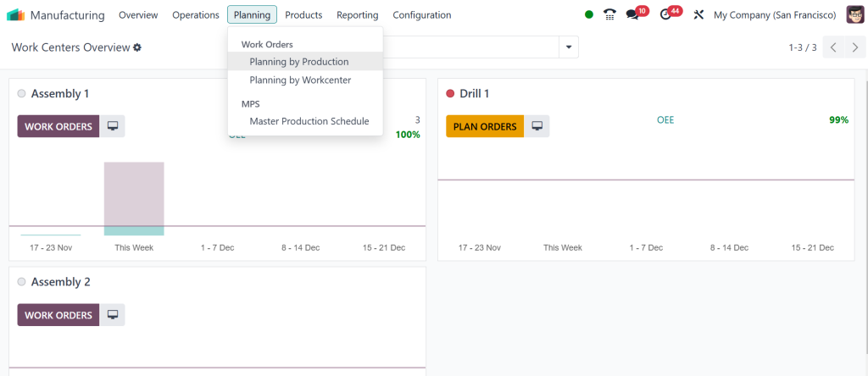Click the user avatar in the top-right corner
The width and height of the screenshot is (868, 376).
tap(854, 15)
